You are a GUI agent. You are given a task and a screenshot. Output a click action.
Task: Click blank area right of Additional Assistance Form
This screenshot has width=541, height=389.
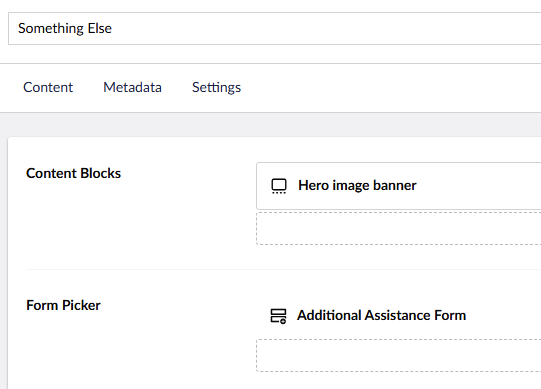click(x=504, y=315)
